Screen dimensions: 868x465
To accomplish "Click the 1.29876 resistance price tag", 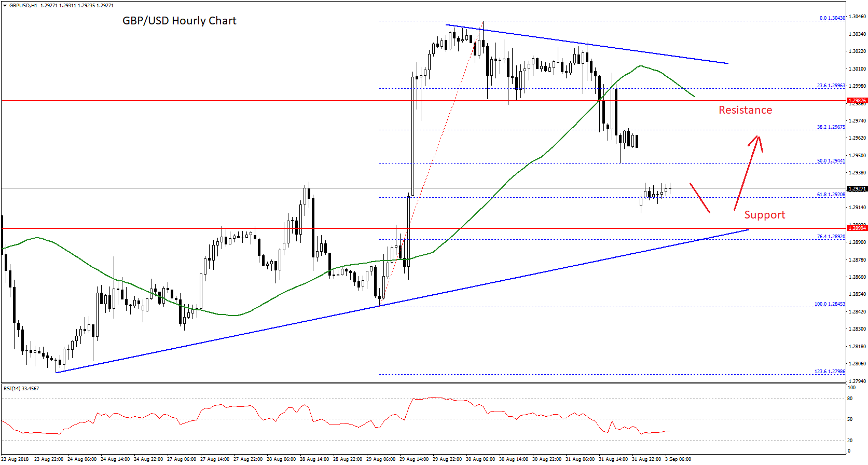I will pyautogui.click(x=857, y=101).
